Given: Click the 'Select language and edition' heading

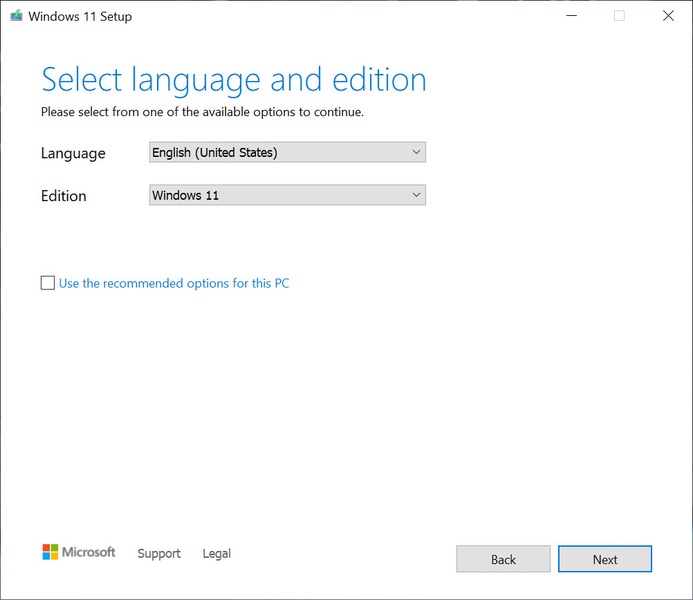Looking at the screenshot, I should (234, 79).
